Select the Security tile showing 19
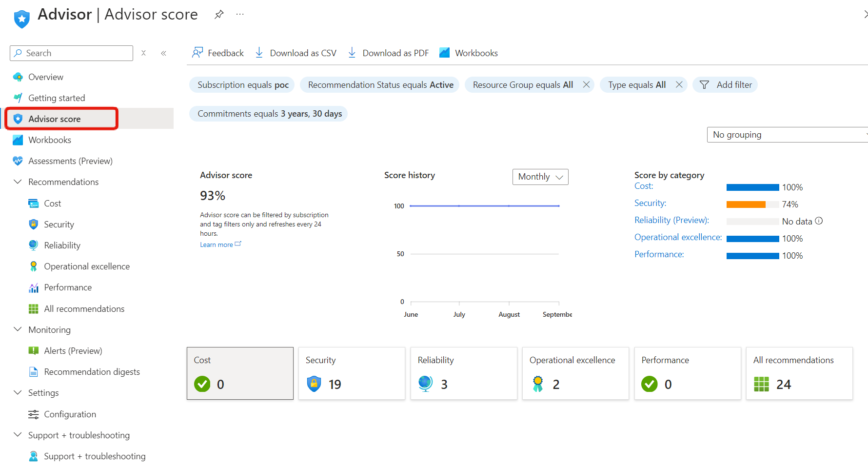Viewport: 868px width, 470px height. coord(352,373)
